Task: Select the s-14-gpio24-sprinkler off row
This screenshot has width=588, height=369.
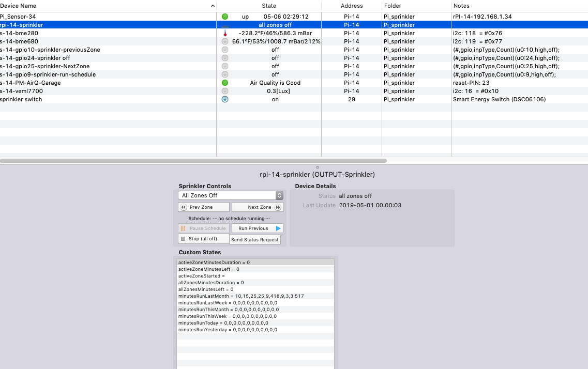Action: (294, 58)
